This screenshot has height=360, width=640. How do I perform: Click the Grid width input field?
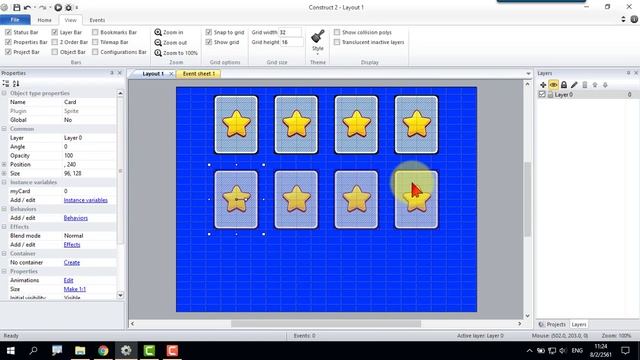click(x=290, y=32)
